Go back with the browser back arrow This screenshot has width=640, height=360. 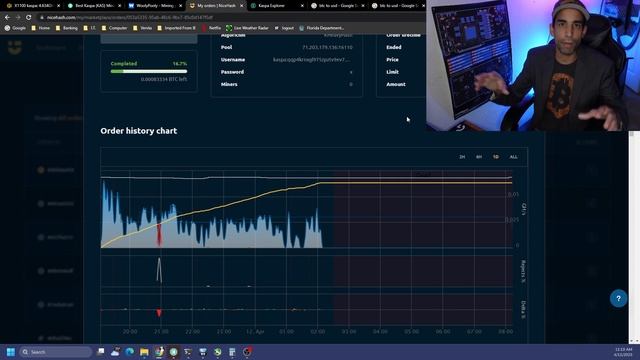(7, 17)
